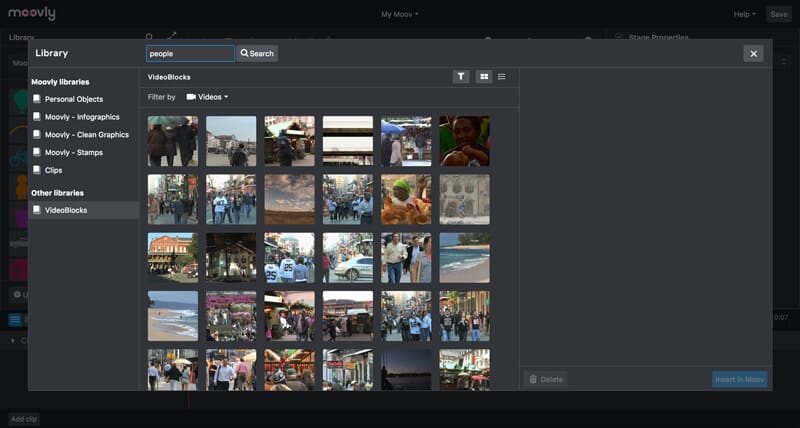Click the people search input field
Viewport: 800px width, 428px height.
[x=190, y=54]
